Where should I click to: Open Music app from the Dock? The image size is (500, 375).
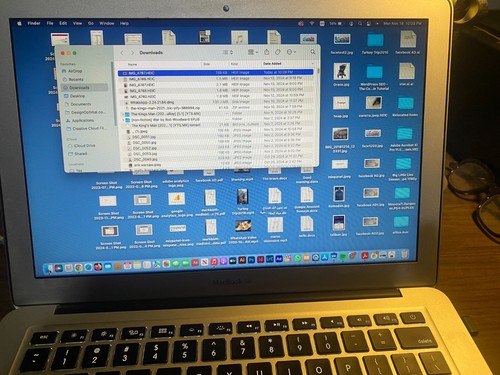[x=214, y=261]
